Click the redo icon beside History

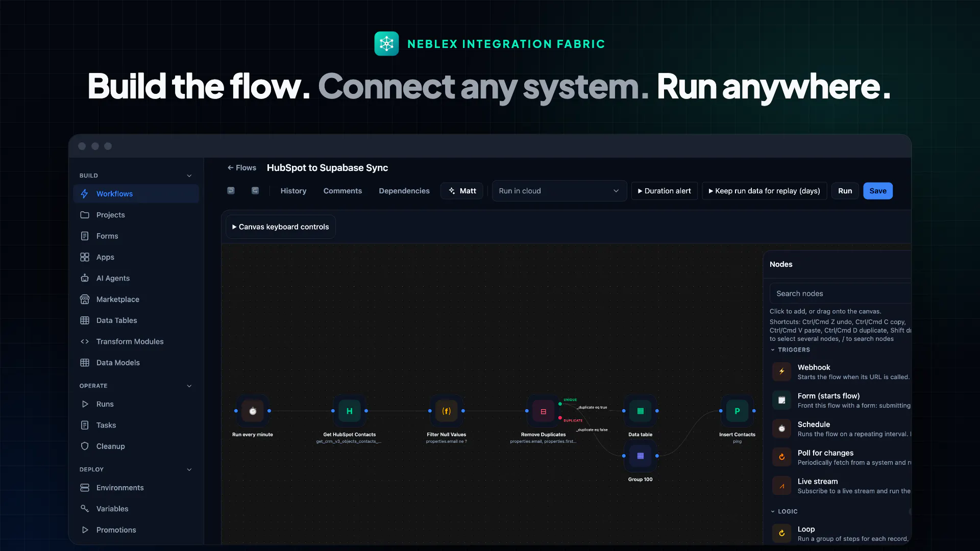255,191
